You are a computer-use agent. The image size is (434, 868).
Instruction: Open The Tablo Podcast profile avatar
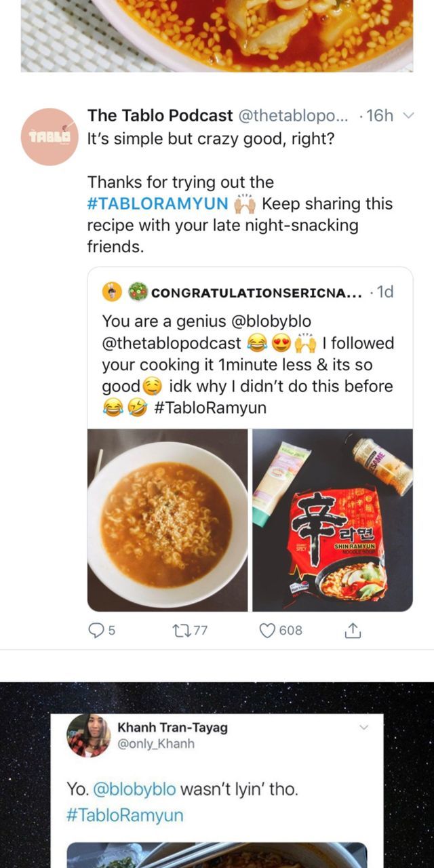(x=50, y=136)
